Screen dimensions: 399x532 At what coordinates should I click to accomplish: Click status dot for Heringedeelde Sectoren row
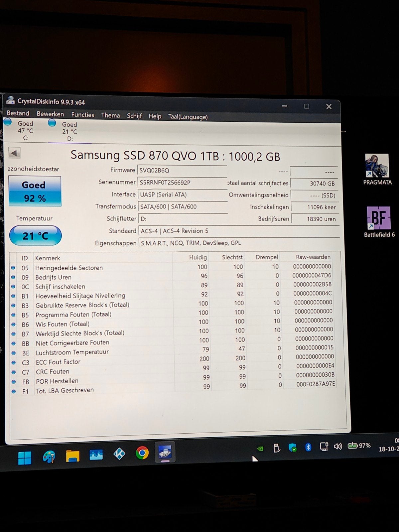coord(13,267)
